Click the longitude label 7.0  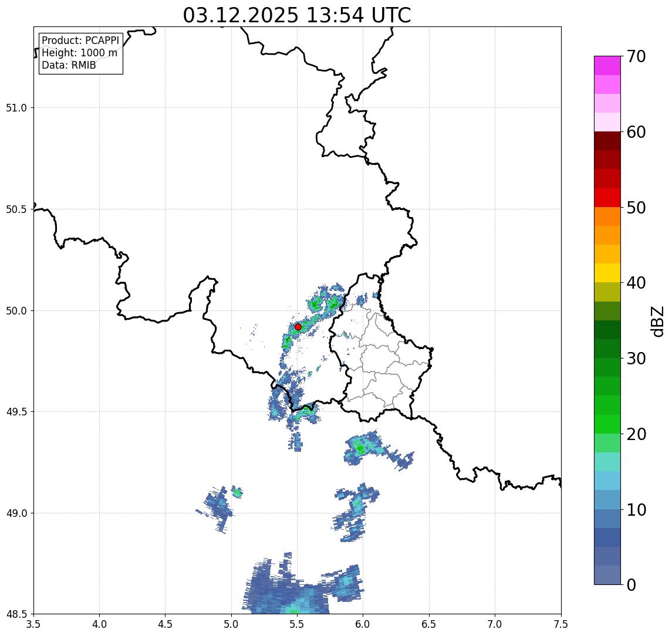(x=495, y=624)
